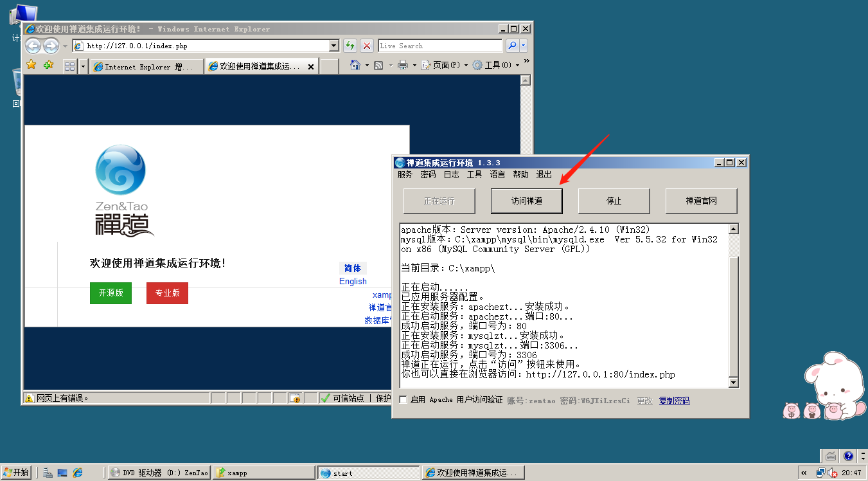Screen dimensions: 868x481
Task: Close the 欢迎使用禅道集成运 tab
Action: pos(311,66)
